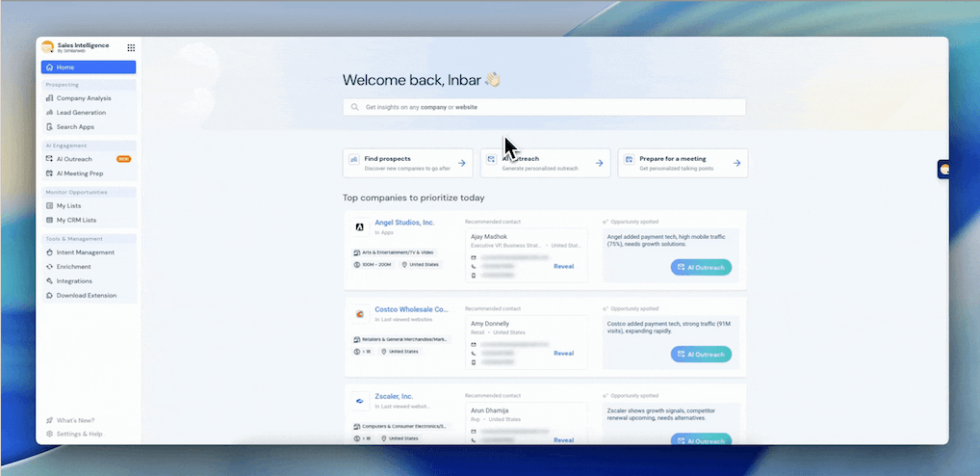The height and width of the screenshot is (476, 980).
Task: Click the 100M - 200M revenue tag
Action: coord(373,265)
